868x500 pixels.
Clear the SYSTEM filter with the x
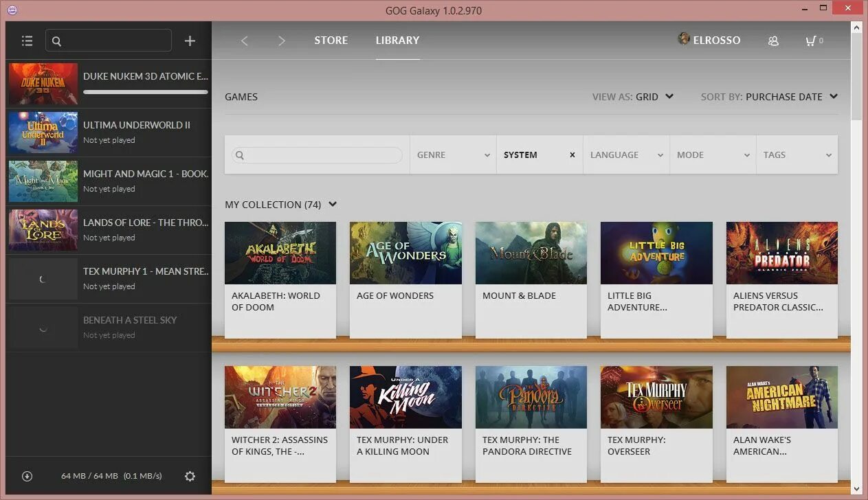click(x=572, y=155)
